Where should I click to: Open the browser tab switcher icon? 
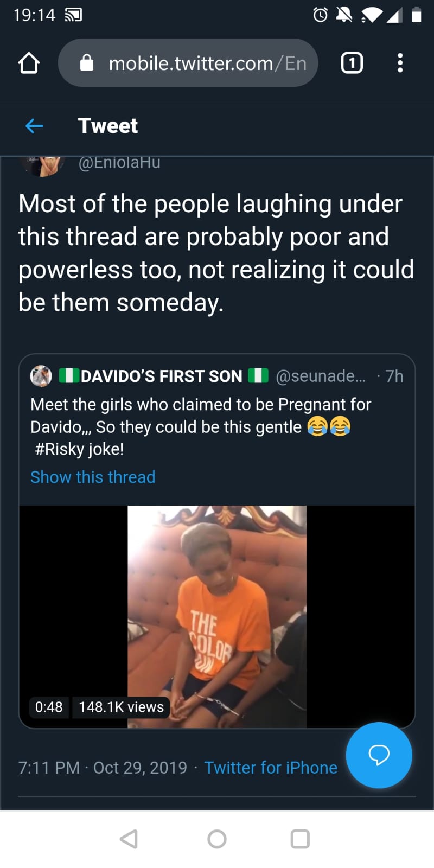(352, 63)
